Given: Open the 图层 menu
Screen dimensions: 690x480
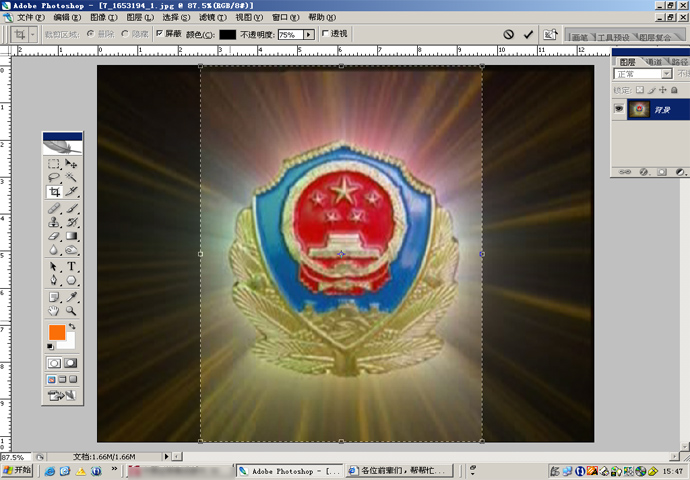Looking at the screenshot, I should click(140, 18).
